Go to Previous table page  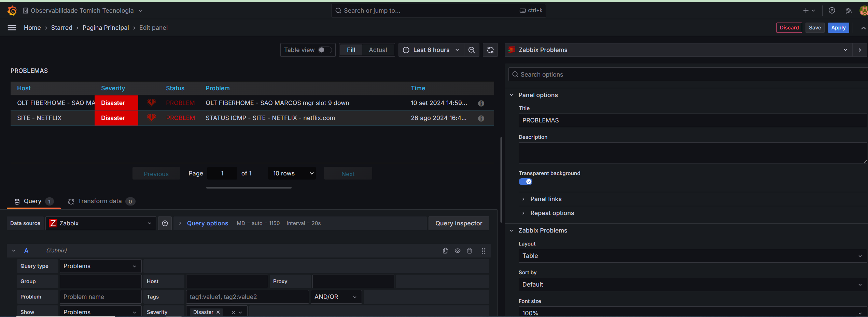click(x=156, y=173)
